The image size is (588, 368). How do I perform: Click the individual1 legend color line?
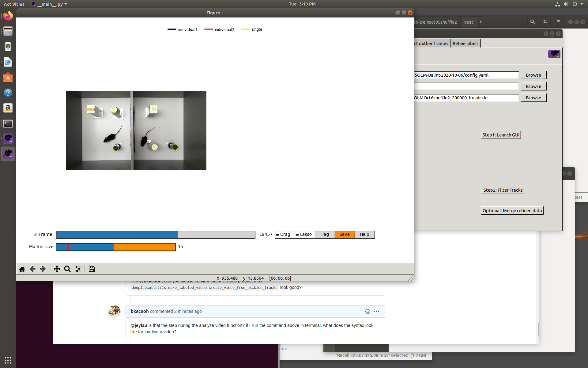coord(172,29)
